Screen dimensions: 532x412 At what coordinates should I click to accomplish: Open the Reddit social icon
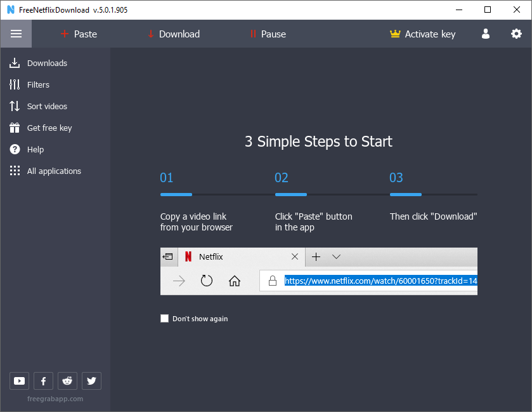pyautogui.click(x=67, y=381)
